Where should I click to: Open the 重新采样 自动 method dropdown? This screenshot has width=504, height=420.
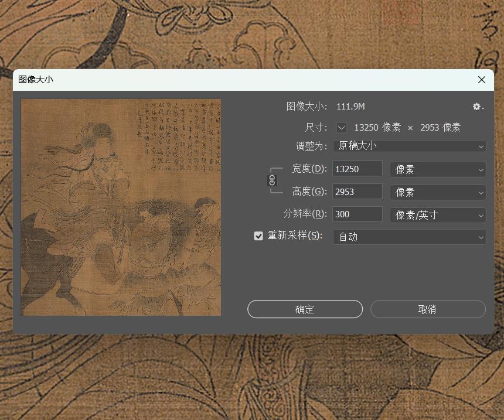410,237
